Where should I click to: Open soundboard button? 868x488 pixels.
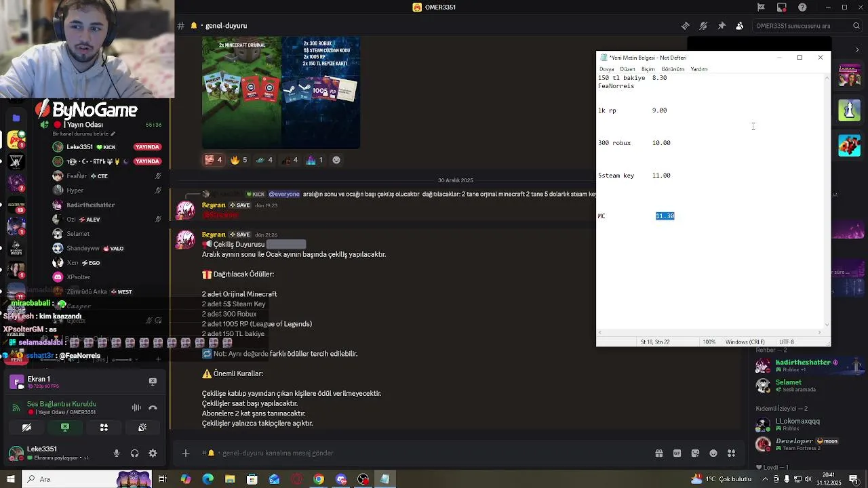142,428
